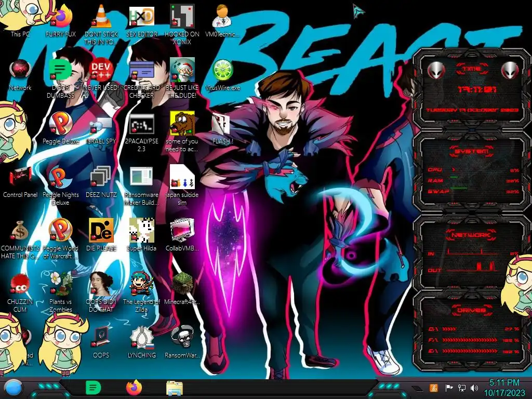Click the right alien head widget logo

[x=510, y=70]
